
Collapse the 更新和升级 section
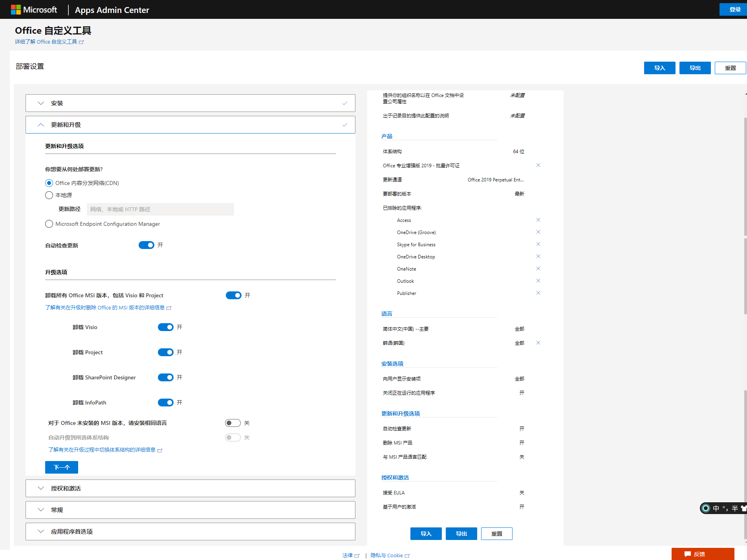(x=190, y=124)
